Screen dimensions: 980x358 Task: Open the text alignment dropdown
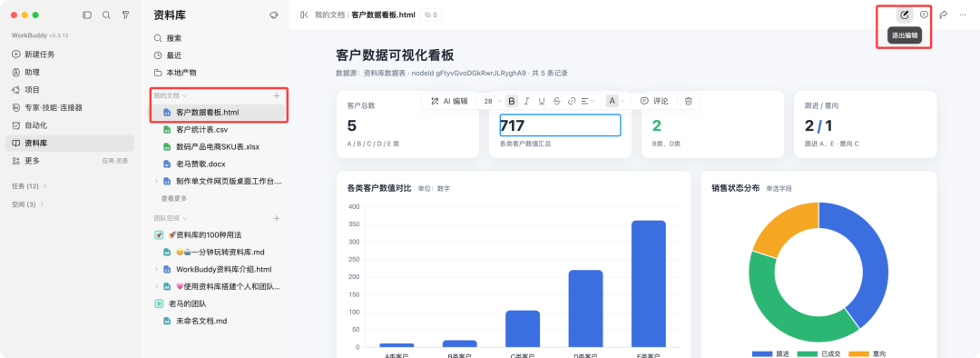588,101
